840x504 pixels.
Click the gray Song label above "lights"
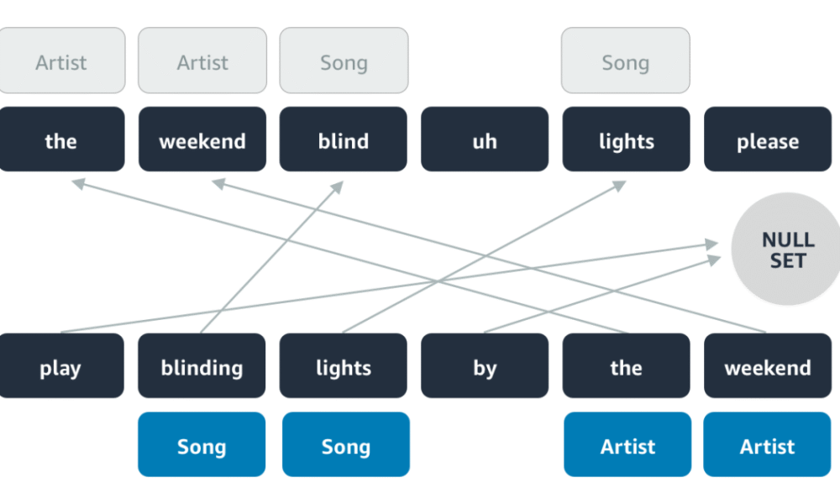coord(626,60)
